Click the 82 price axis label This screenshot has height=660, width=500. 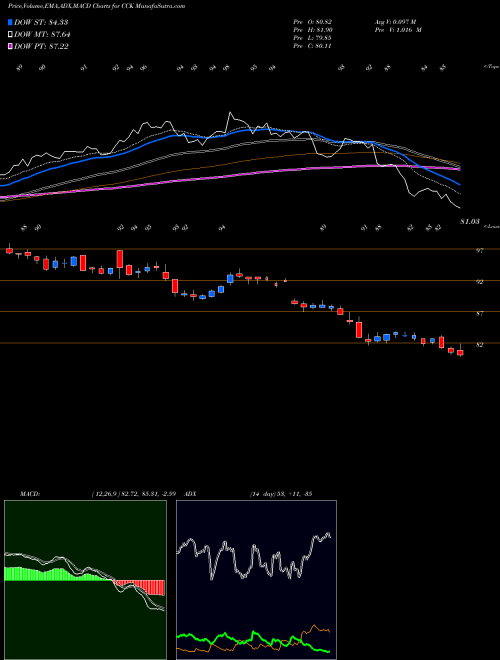479,345
